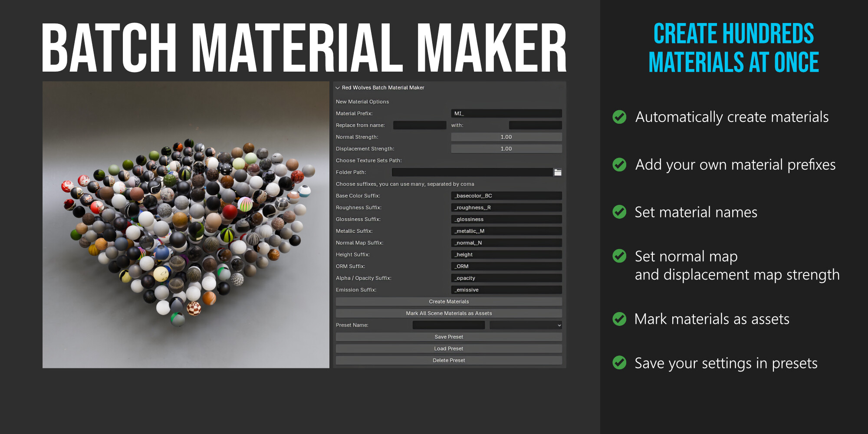Viewport: 868px width, 434px height.
Task: Edit the Glossiness Suffix field
Action: point(506,219)
